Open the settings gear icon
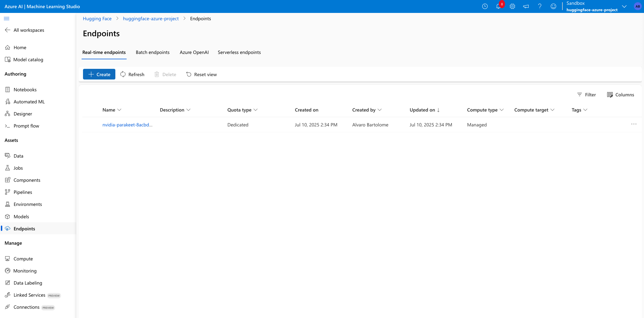Screen dimensions: 644x318 click(x=512, y=6)
